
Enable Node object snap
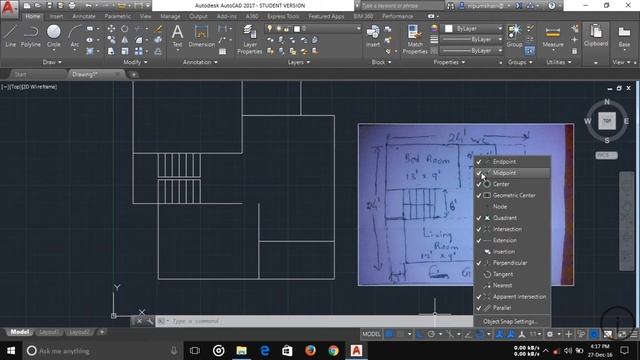(512, 207)
